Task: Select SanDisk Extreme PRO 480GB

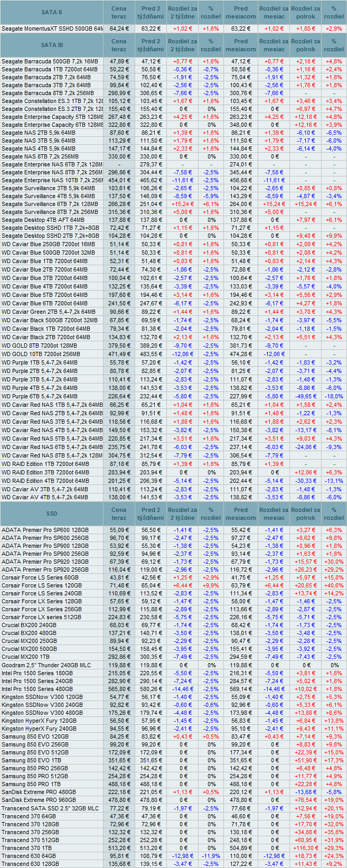Action: [39, 792]
